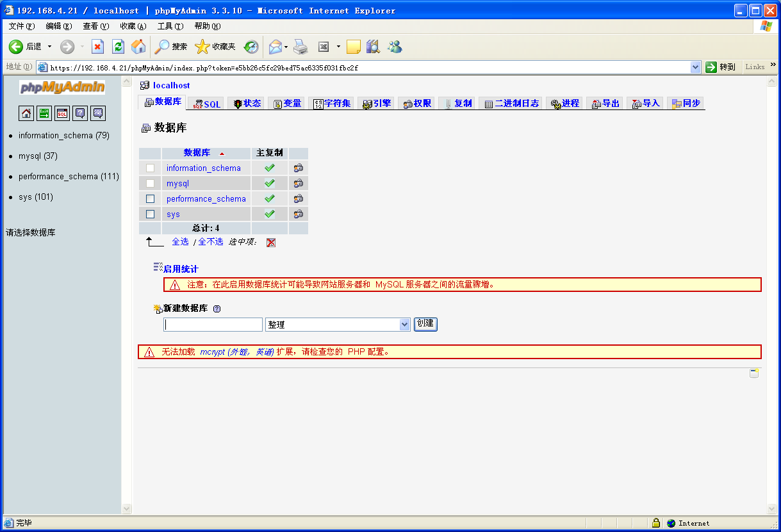
Task: Open the IE Search (搜索) button
Action: 171,47
